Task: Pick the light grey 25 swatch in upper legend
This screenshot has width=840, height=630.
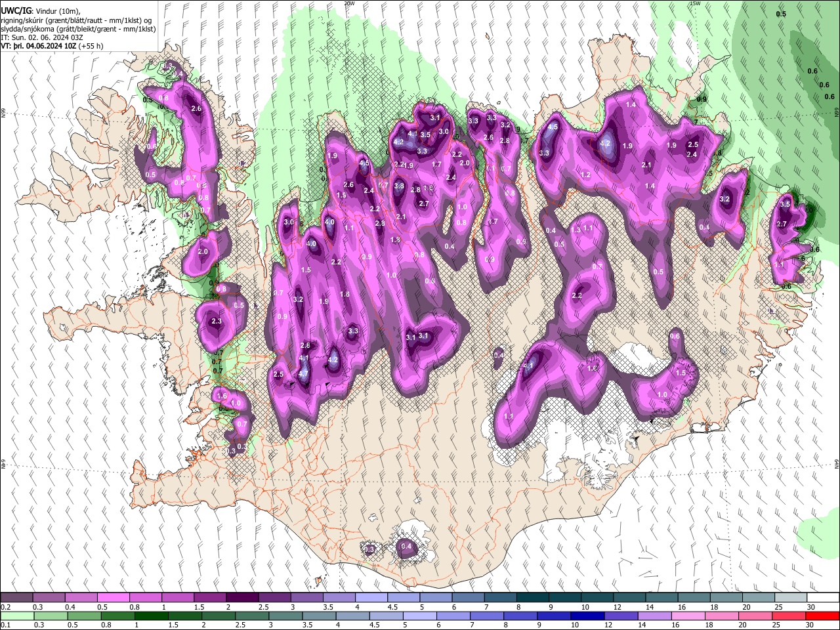Action: 790,598
